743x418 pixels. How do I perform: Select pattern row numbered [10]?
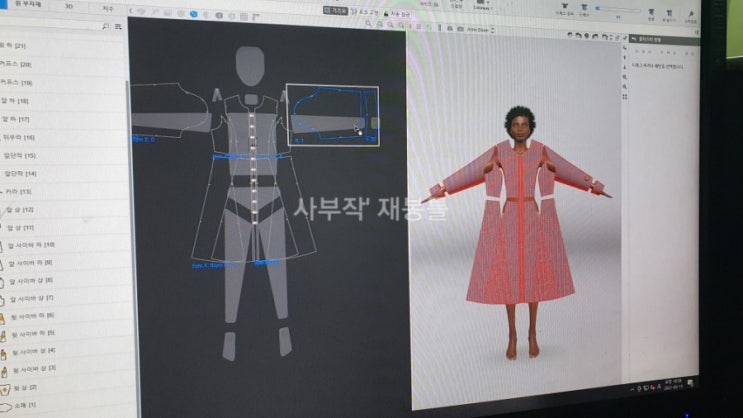point(65,245)
